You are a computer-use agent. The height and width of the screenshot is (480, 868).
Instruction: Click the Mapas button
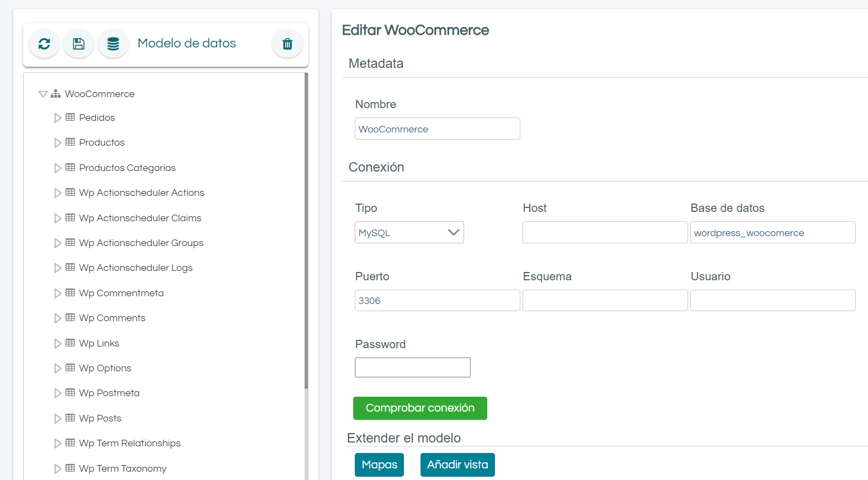point(380,465)
